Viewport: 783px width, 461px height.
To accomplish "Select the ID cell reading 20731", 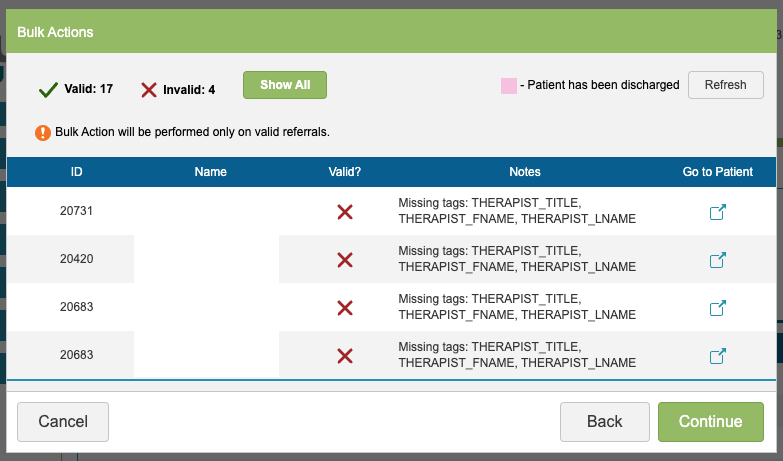I will coord(77,212).
